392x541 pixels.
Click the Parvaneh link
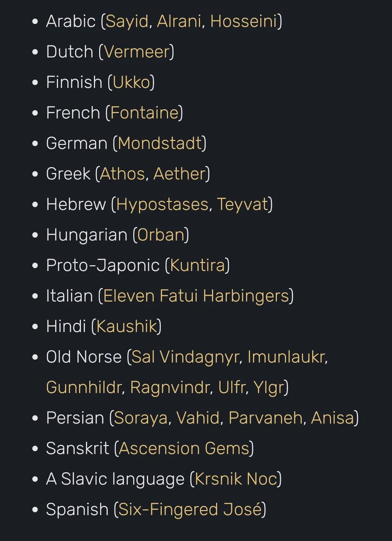[265, 418]
